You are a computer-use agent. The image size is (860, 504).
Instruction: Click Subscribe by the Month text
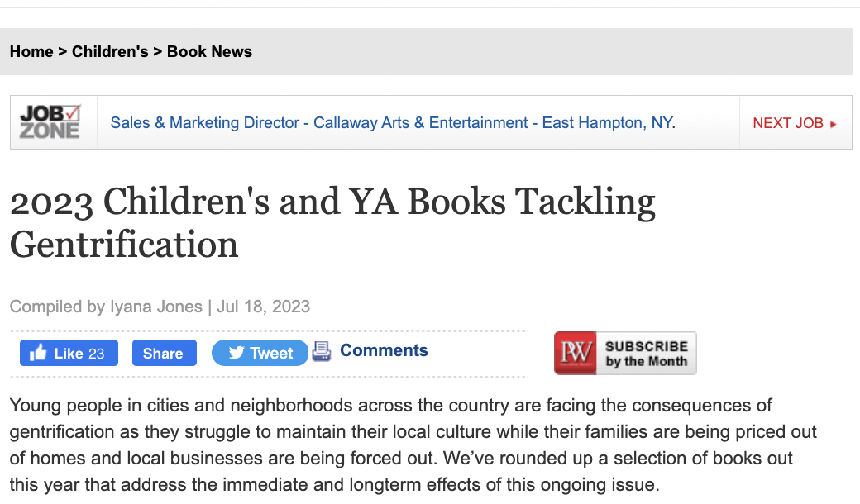[x=646, y=354]
